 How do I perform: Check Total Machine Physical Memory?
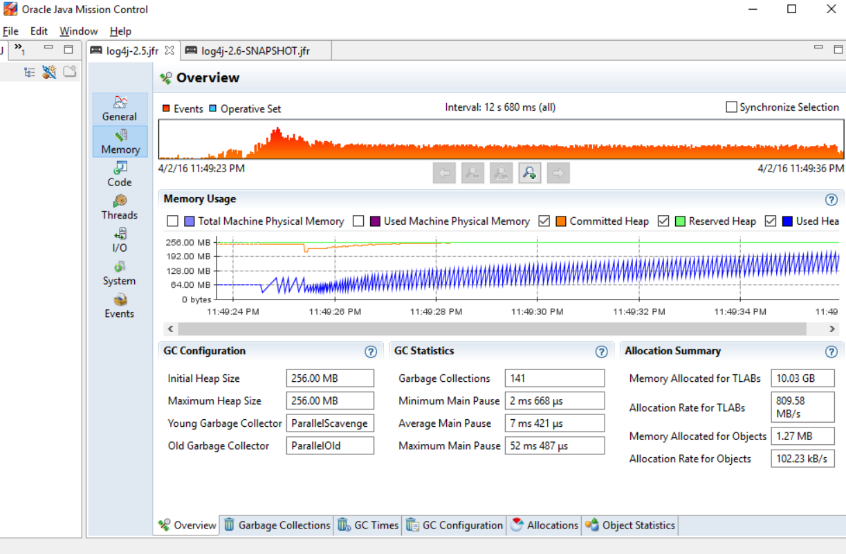(x=173, y=221)
